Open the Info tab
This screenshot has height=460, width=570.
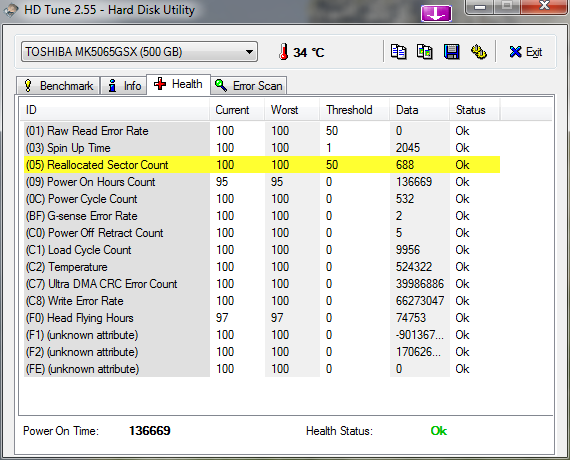(x=124, y=86)
